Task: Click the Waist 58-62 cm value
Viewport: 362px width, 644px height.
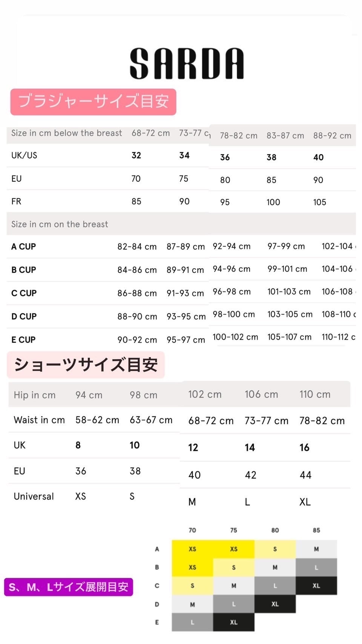Action: pos(97,420)
